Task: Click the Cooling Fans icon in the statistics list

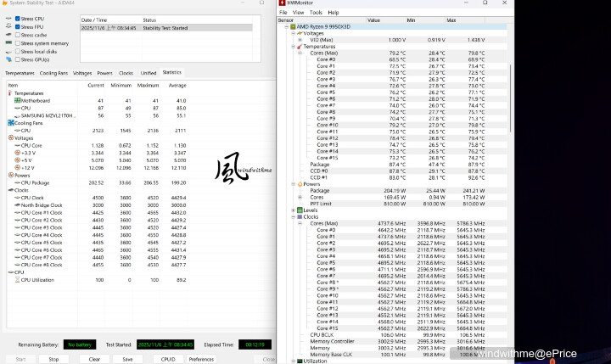Action: point(10,122)
